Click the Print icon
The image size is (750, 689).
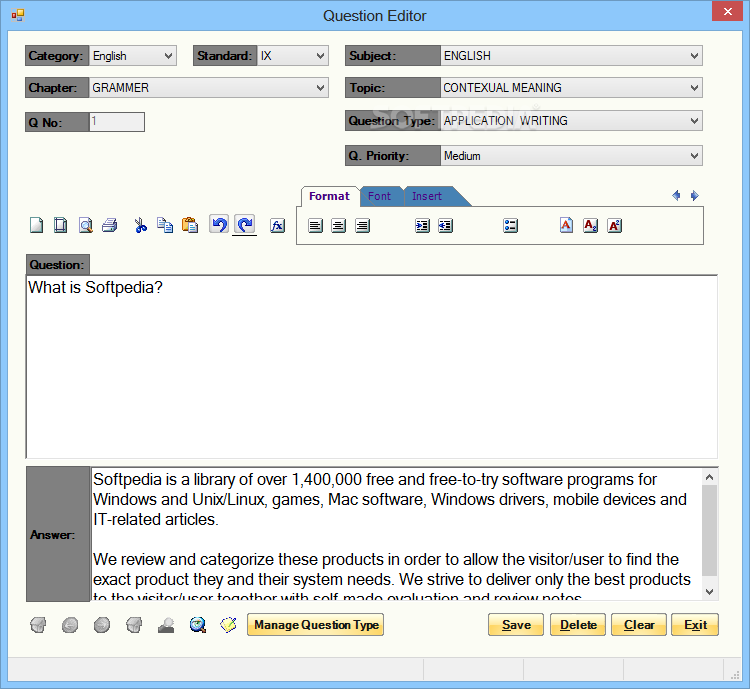[110, 225]
